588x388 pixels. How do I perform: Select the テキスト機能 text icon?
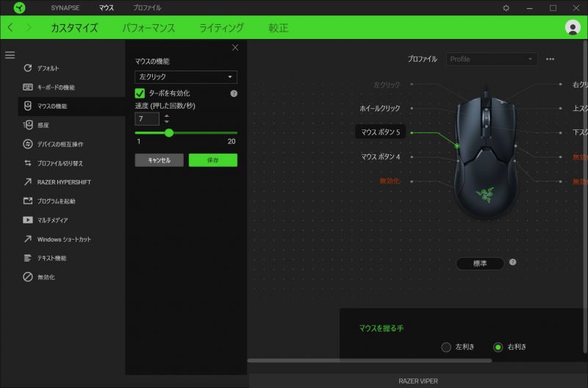click(28, 258)
